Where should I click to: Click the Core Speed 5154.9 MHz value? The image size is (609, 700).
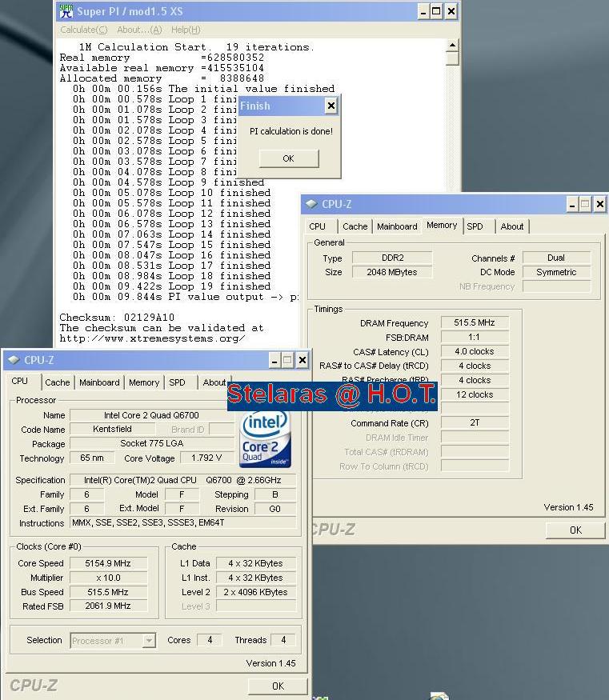(x=108, y=563)
